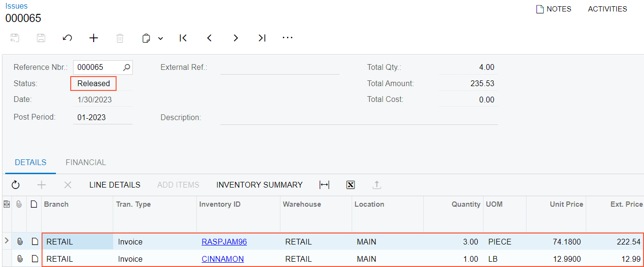Select the Details tab
Viewport: 644px width, 267px height.
tap(31, 162)
